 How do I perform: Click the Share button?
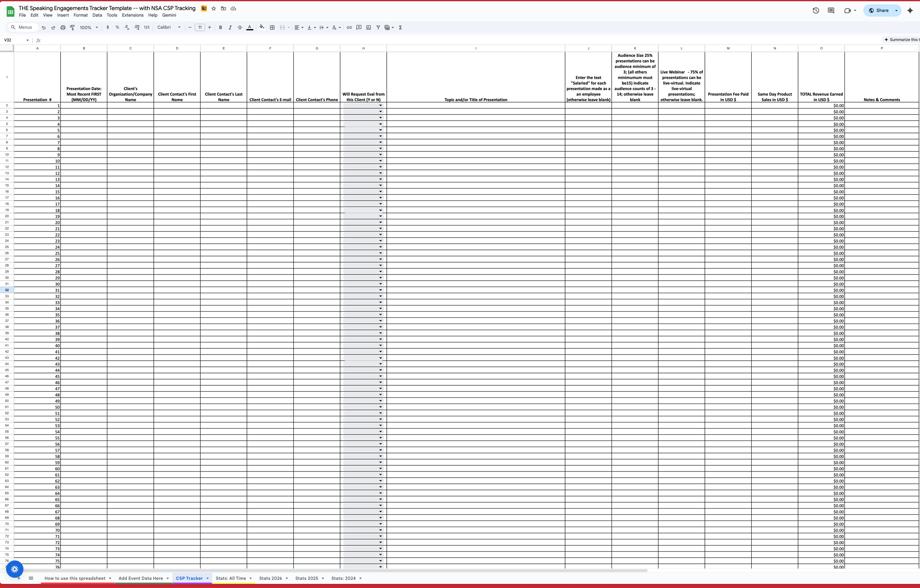[x=879, y=11]
